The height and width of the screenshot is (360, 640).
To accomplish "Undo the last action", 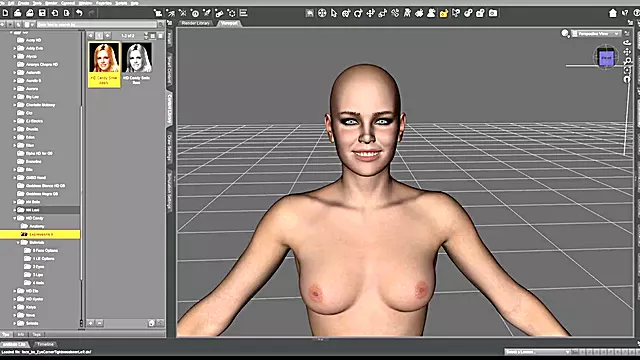I will [x=79, y=13].
